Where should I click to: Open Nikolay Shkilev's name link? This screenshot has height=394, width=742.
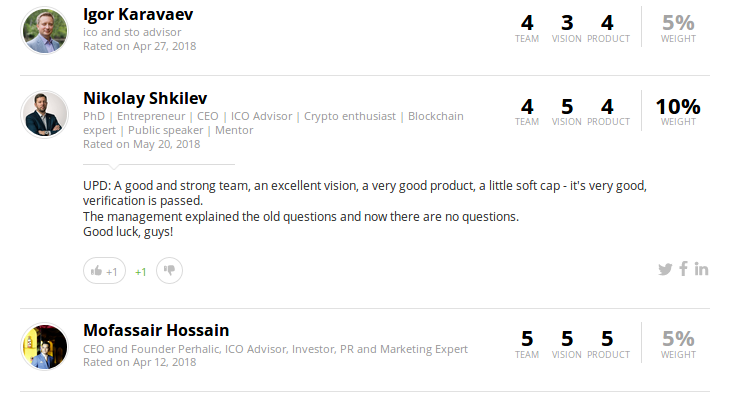pyautogui.click(x=145, y=98)
